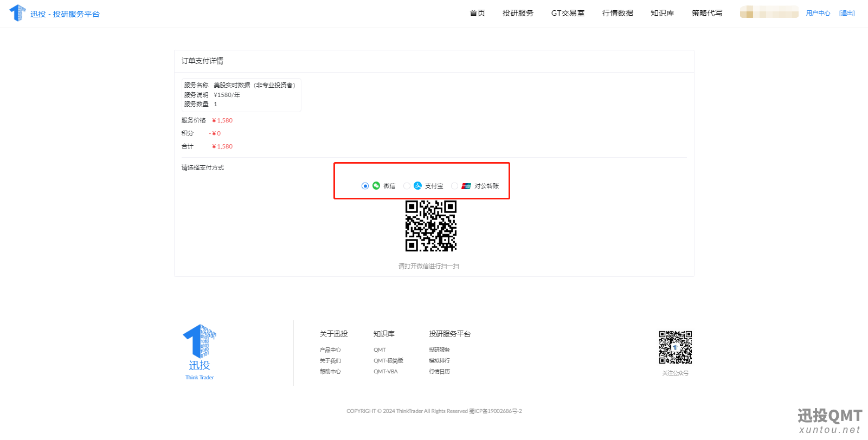Click the 知识库 footer column heading

click(x=384, y=334)
